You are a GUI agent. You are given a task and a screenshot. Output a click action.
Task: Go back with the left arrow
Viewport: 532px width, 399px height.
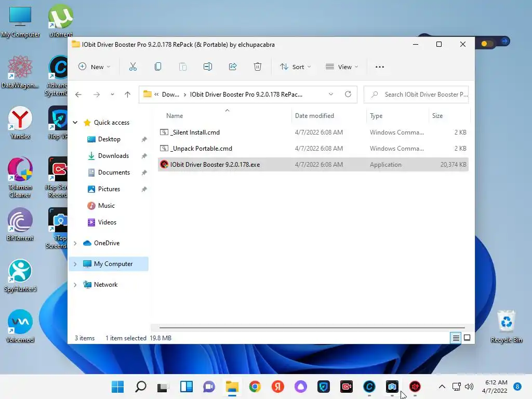(78, 95)
